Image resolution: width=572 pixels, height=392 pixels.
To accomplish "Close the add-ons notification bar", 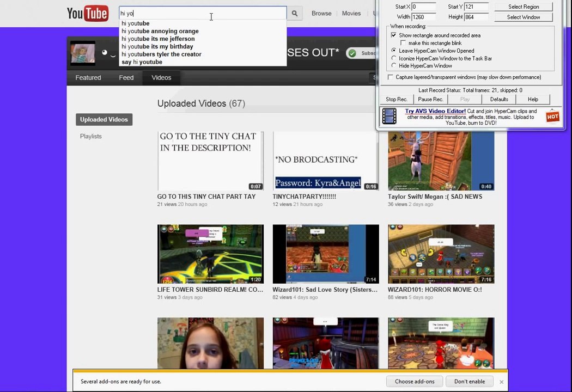I will click(502, 382).
